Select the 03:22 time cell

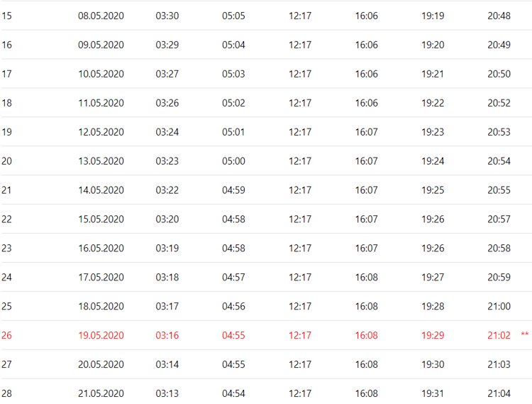(x=167, y=190)
